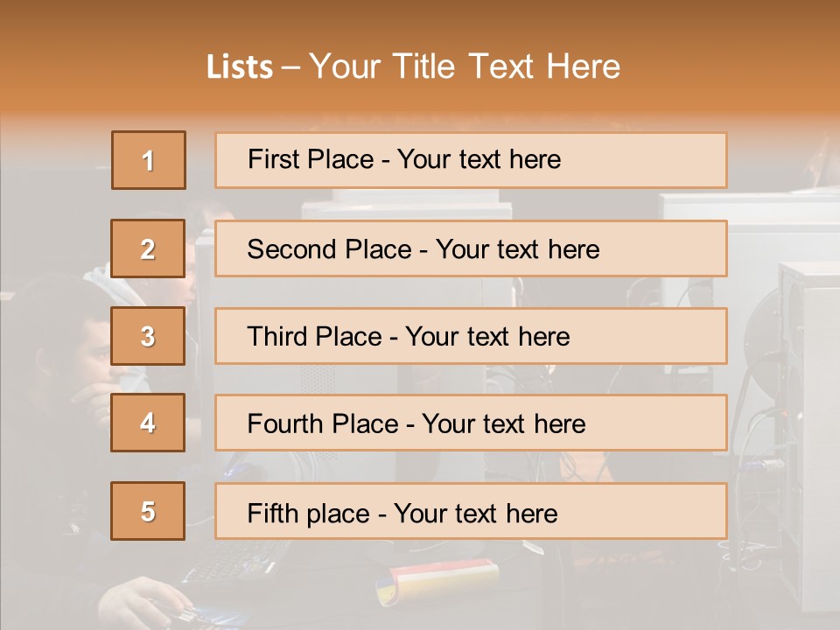Click the slide title 'Lists – Your Title Text Here'
Screen dimensions: 840x630
[x=413, y=66]
